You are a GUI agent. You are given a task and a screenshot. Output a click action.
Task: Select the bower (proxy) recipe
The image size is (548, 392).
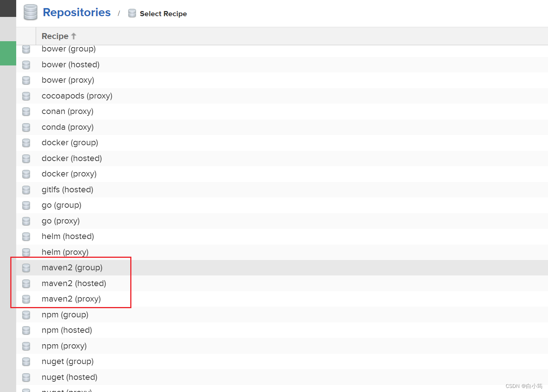tap(282, 80)
